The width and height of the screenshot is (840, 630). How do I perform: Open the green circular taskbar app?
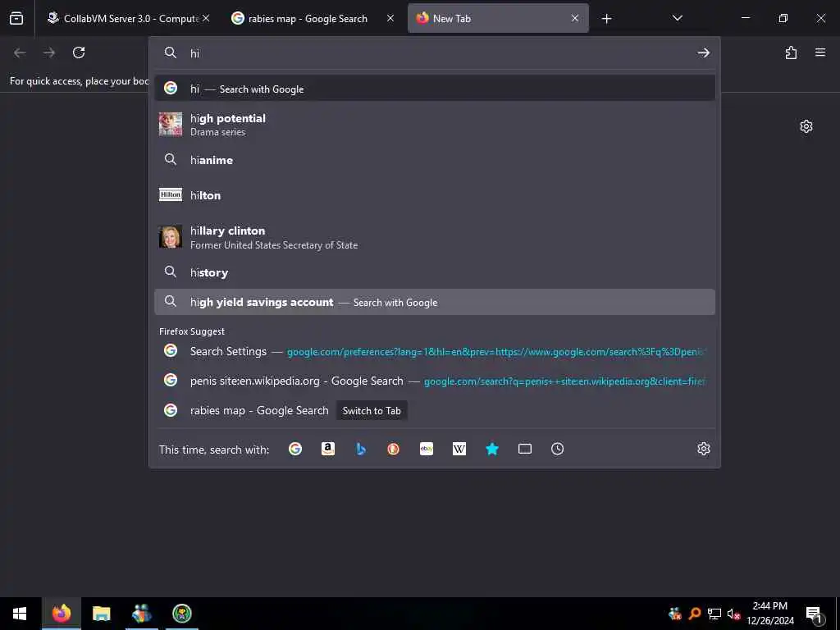[182, 614]
